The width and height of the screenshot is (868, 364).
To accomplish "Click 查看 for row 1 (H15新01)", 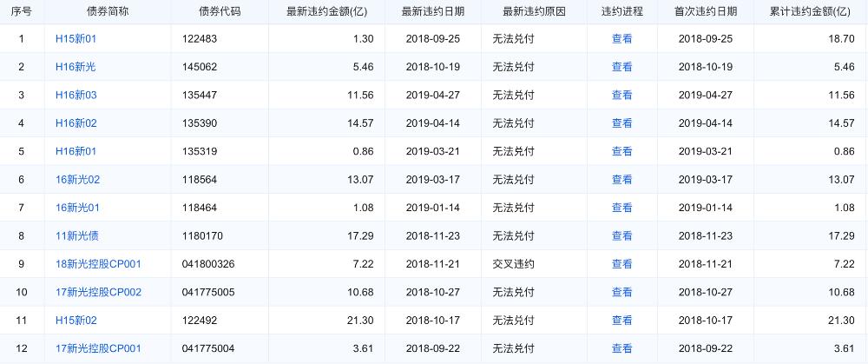I will 621,39.
